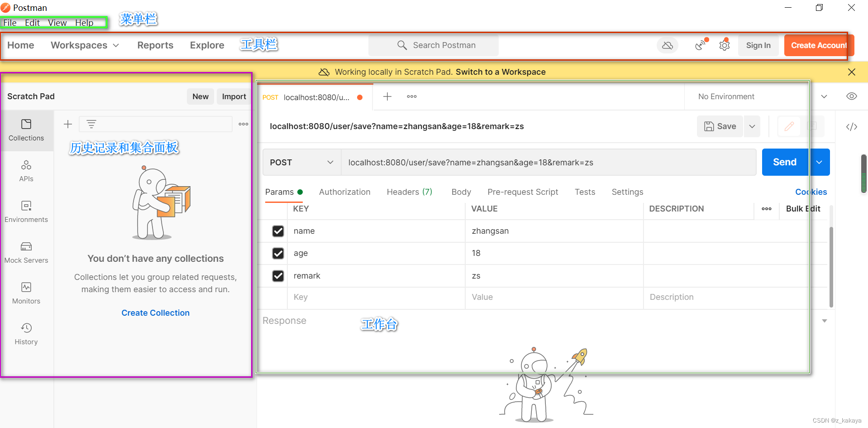Click the Bulk Edit link
The height and width of the screenshot is (428, 868).
pos(803,209)
